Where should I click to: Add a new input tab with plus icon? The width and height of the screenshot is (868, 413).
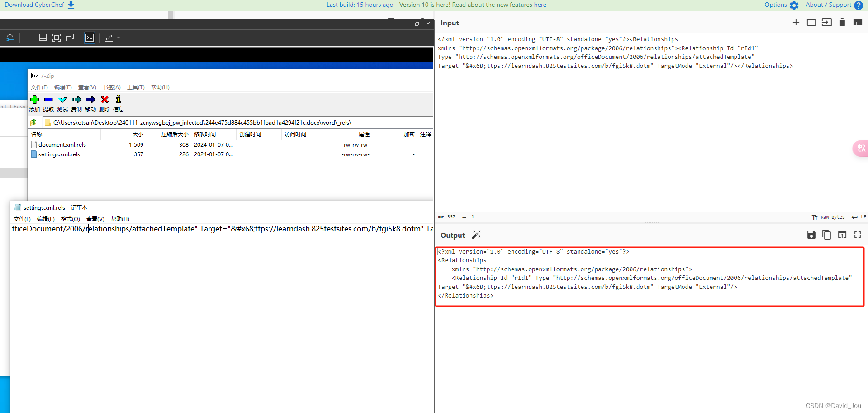(x=796, y=22)
